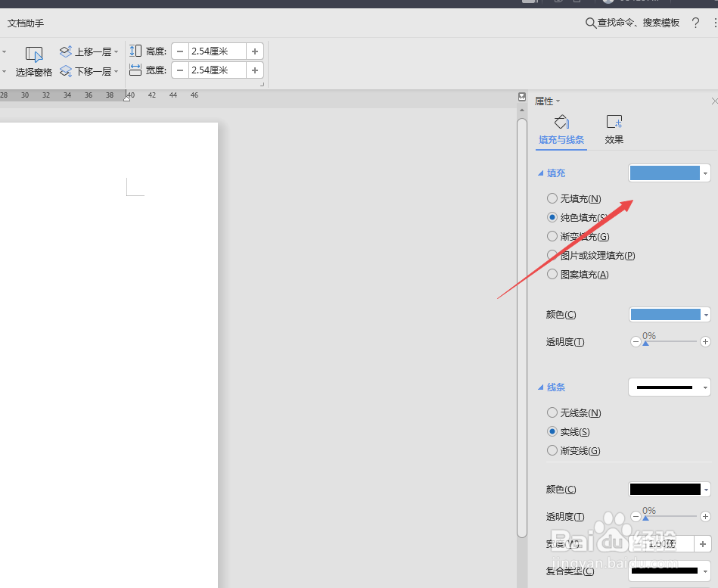Pin the properties panel with the pin icon

(x=522, y=96)
